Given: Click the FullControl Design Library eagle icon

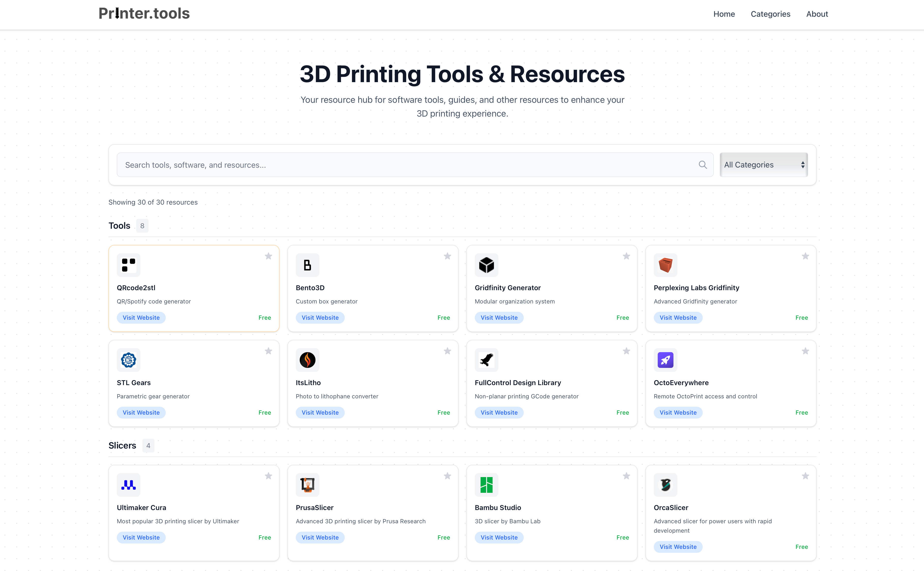Looking at the screenshot, I should tap(486, 360).
